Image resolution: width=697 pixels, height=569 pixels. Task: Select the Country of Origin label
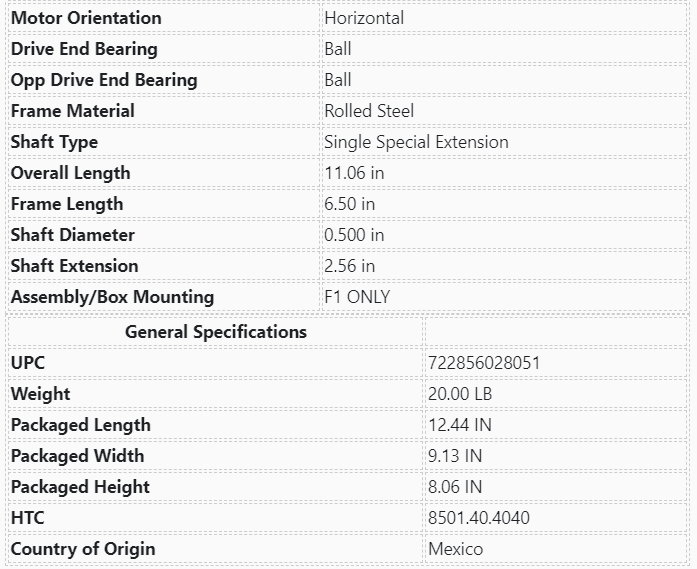[83, 549]
